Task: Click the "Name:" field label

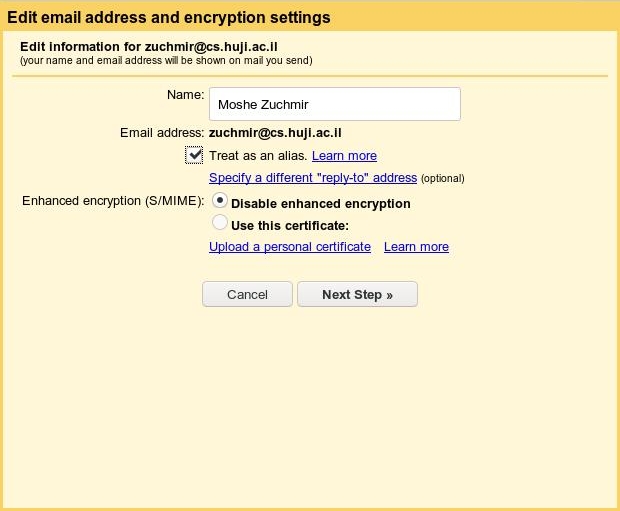Action: click(185, 95)
